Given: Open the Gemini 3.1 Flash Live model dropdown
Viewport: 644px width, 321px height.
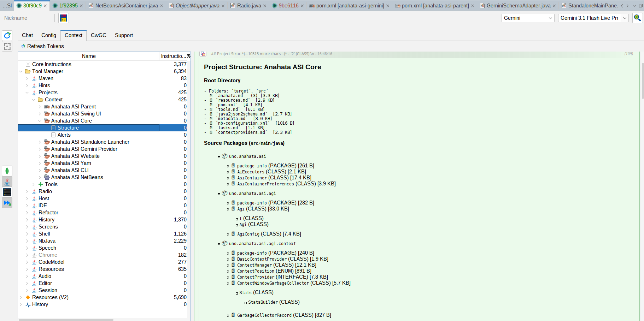Looking at the screenshot, I should [x=625, y=18].
